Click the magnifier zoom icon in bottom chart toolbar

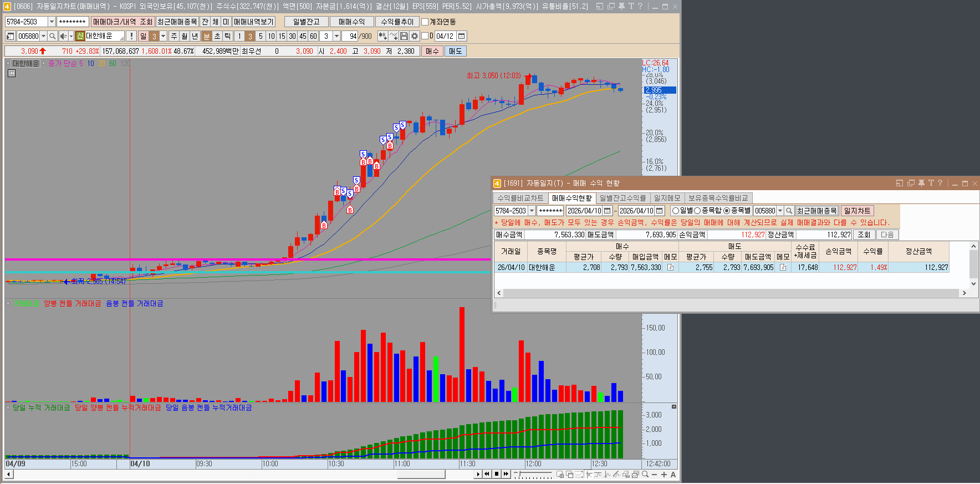(645, 474)
